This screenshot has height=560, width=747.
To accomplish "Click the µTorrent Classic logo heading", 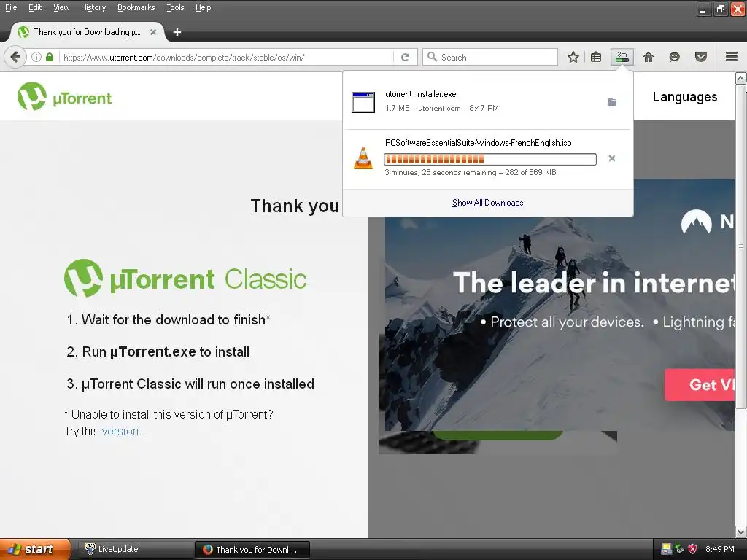I will tap(185, 278).
